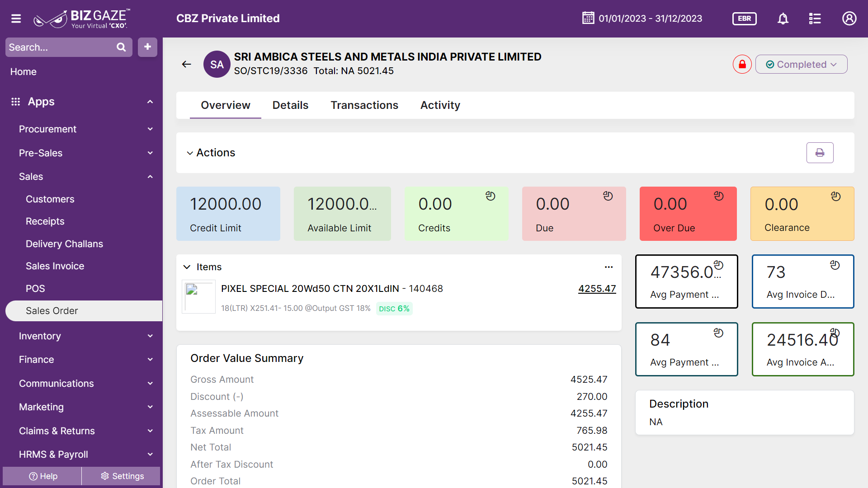
Task: Collapse the Apps menu chevron
Action: pyautogui.click(x=150, y=102)
